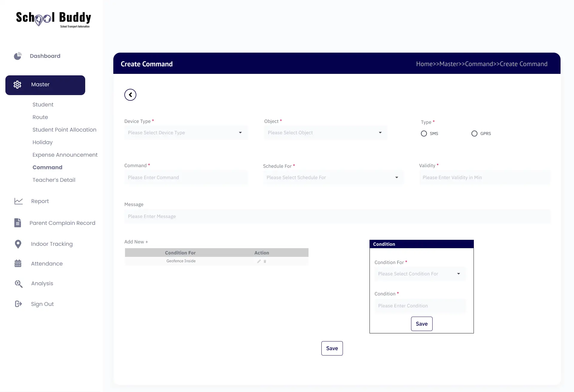Click the back arrow circle icon

[130, 95]
